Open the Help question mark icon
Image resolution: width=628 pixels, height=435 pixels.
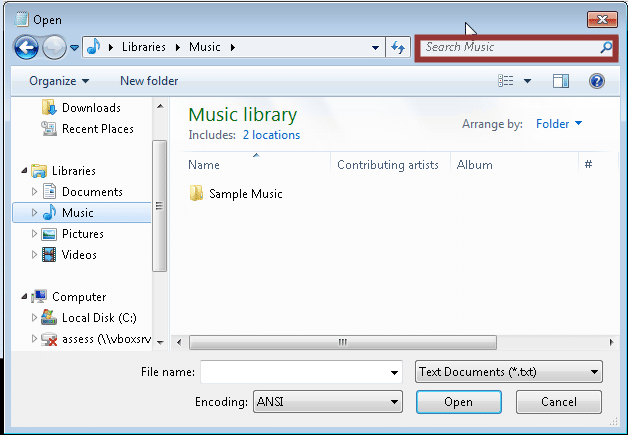pyautogui.click(x=596, y=81)
